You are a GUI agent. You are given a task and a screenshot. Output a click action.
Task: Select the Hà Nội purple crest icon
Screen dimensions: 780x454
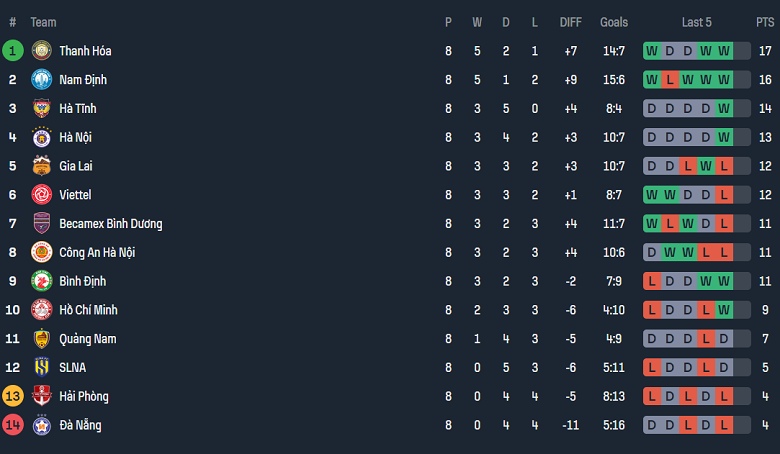click(42, 137)
